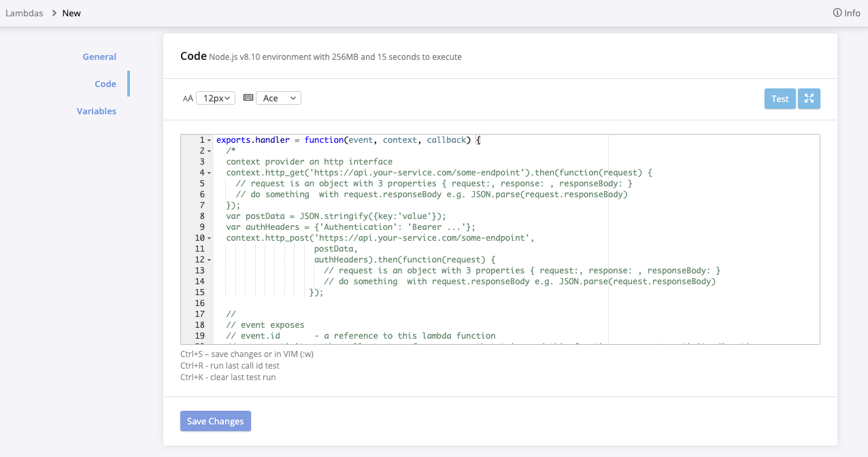Run the Test button

pos(780,99)
